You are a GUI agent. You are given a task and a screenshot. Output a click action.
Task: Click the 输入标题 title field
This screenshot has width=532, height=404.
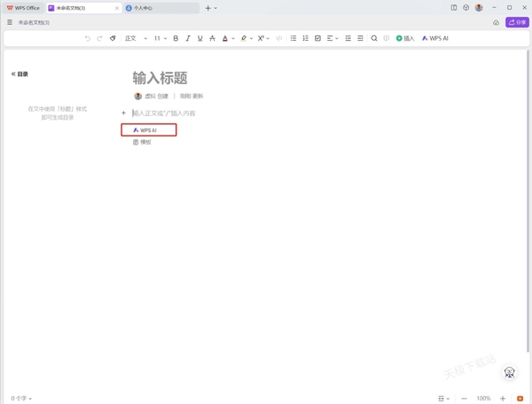click(160, 78)
